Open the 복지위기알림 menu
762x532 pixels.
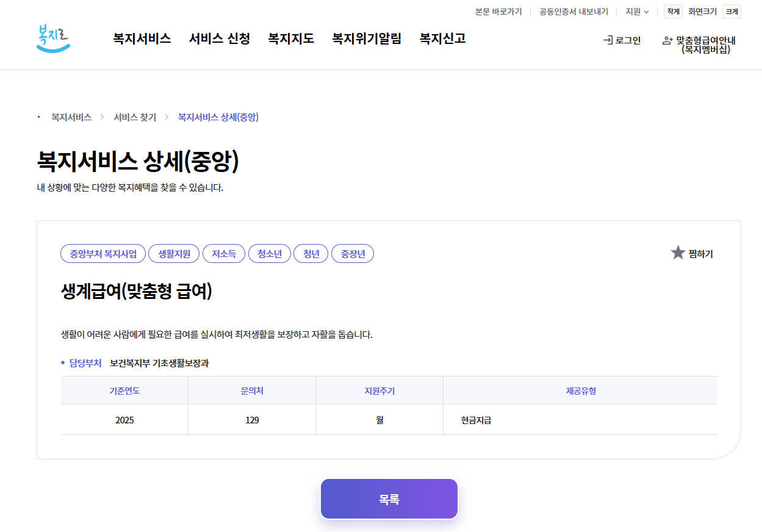coord(367,38)
